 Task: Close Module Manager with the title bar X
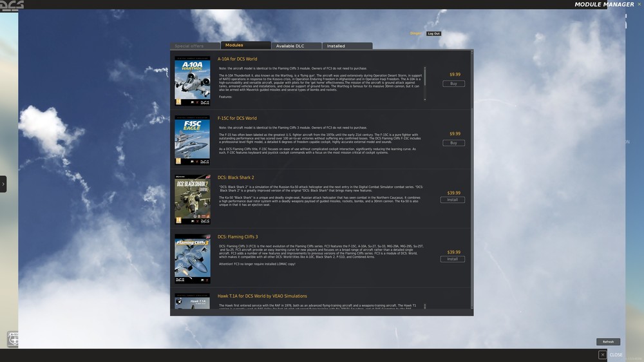[639, 4]
